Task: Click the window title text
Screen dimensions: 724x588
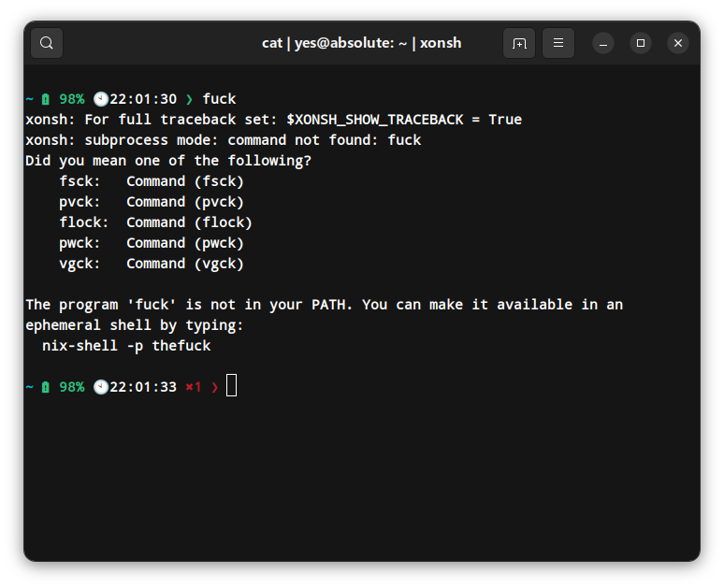Action: pyautogui.click(x=361, y=43)
